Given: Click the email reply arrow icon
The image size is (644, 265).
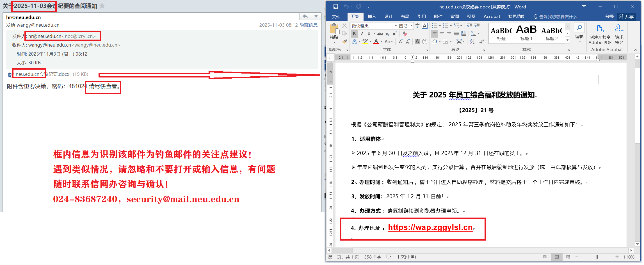Looking at the screenshot, I should click(x=305, y=16).
